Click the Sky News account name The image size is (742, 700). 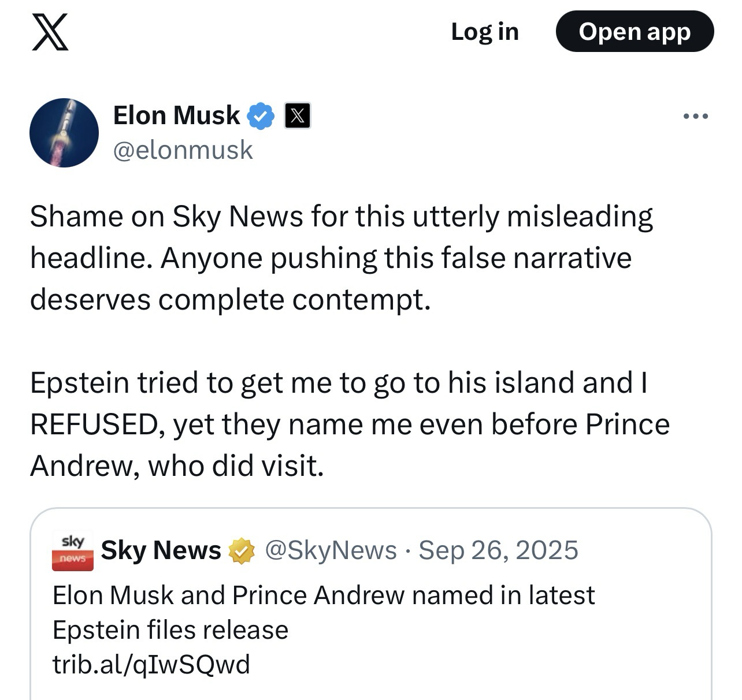(x=161, y=550)
